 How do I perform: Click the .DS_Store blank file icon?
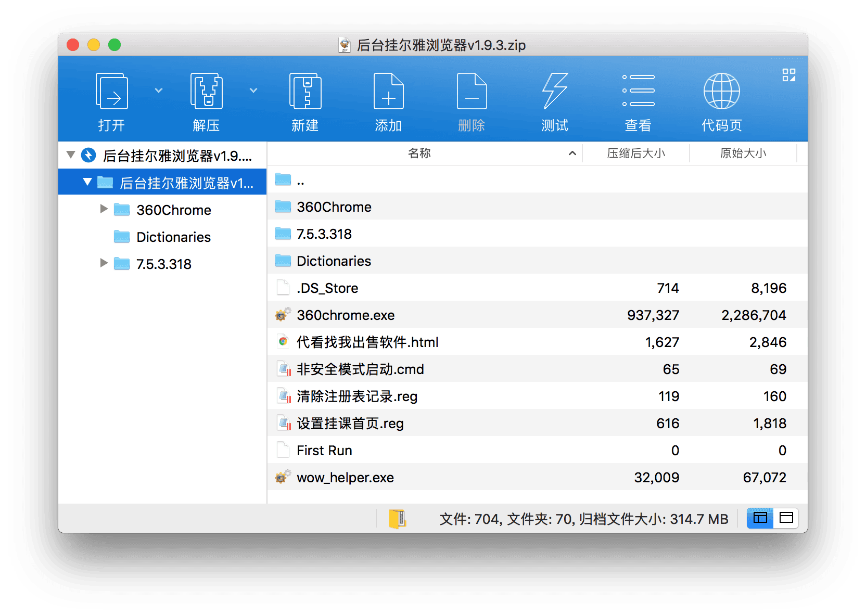click(283, 287)
